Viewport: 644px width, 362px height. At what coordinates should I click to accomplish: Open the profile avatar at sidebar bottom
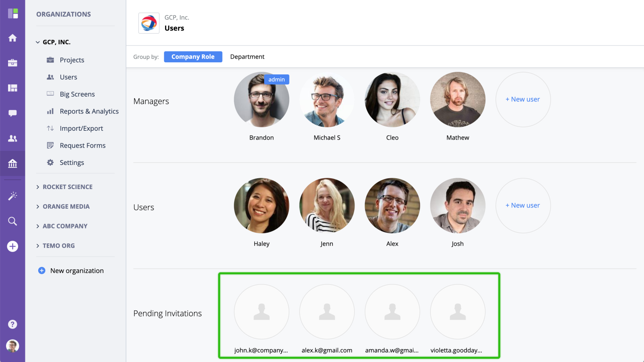point(12,346)
